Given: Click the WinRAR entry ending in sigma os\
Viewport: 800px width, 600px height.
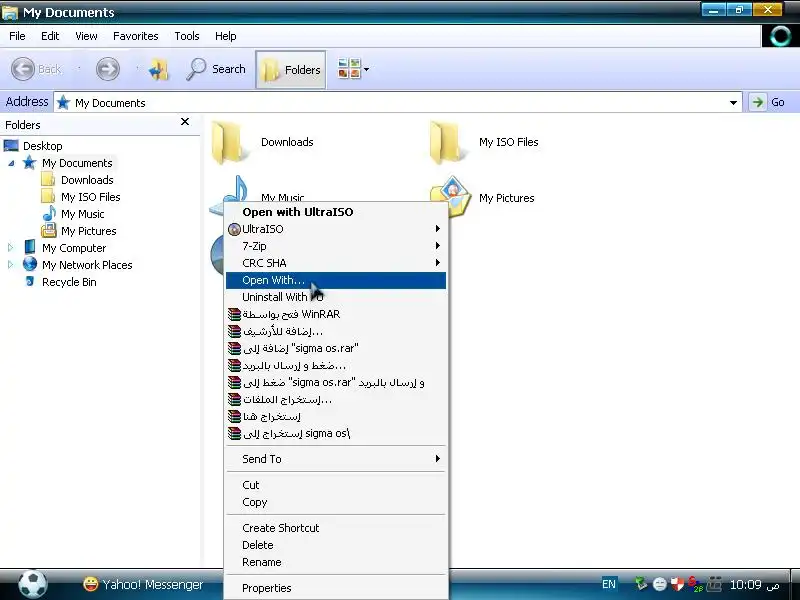Looking at the screenshot, I should [x=336, y=434].
